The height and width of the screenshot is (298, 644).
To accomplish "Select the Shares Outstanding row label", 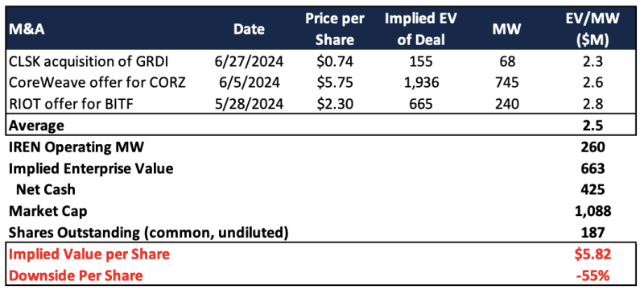I will 147,233.
